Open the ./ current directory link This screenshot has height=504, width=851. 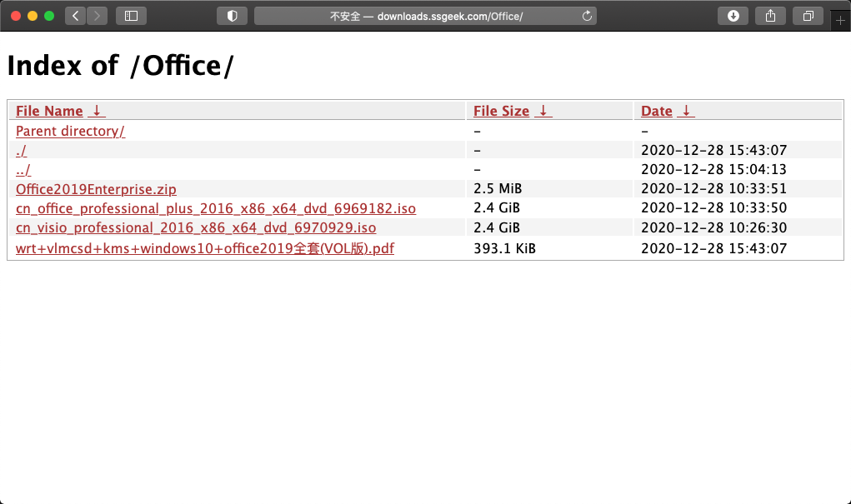point(21,150)
